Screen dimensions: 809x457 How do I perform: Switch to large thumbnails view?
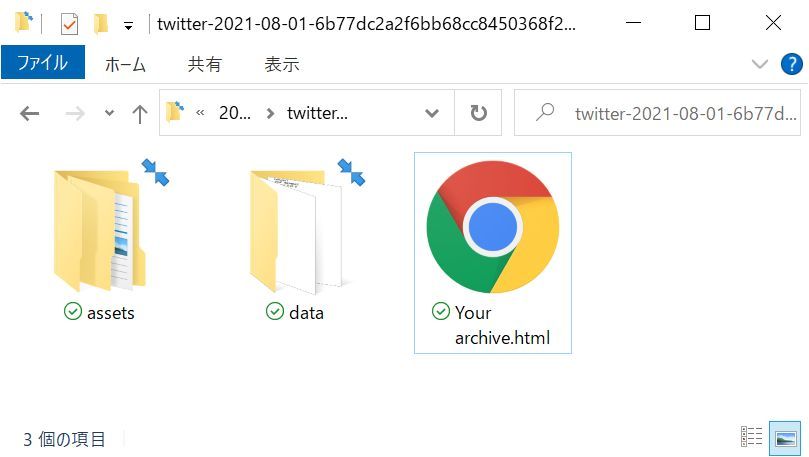(785, 438)
